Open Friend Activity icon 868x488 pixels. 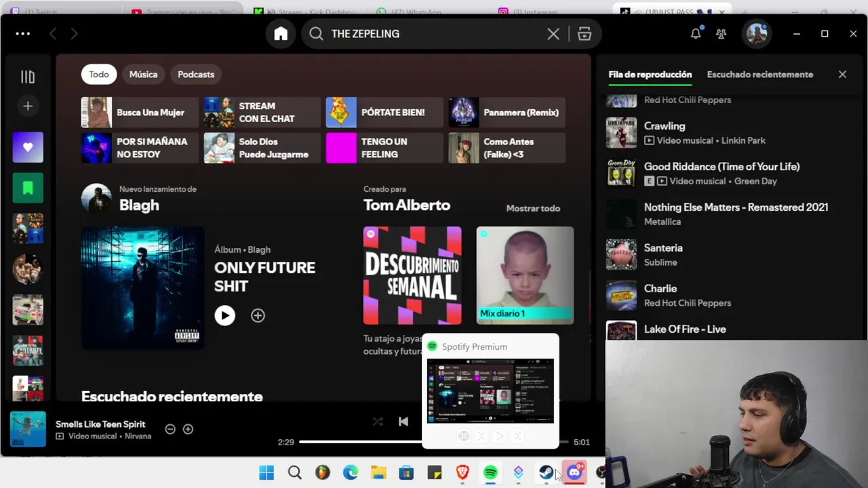[x=721, y=34]
